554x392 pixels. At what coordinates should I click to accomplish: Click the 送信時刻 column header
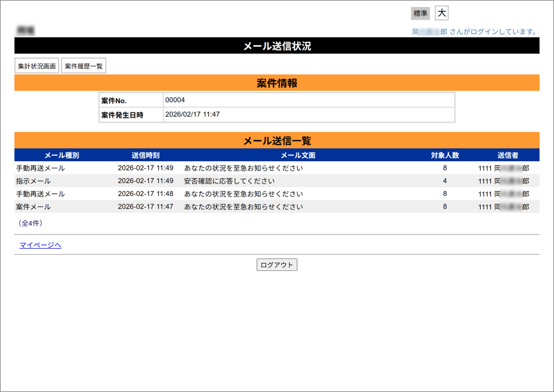(145, 155)
